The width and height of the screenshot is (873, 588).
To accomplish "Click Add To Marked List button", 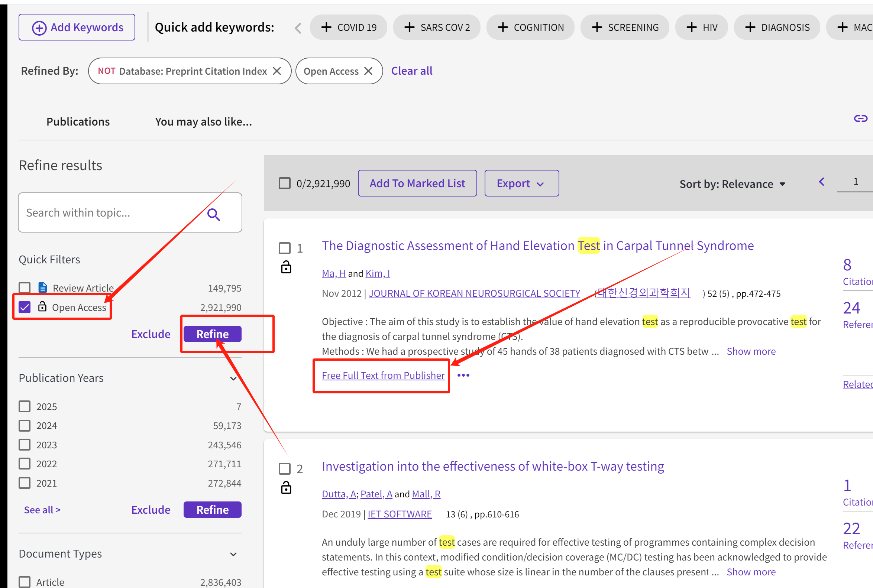I will click(x=417, y=183).
